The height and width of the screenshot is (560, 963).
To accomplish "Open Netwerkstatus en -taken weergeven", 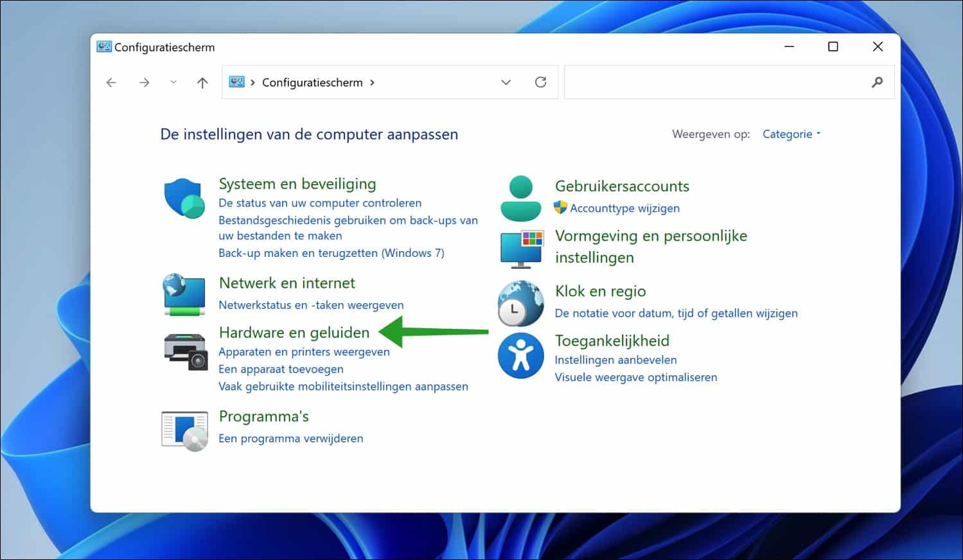I will pyautogui.click(x=311, y=304).
